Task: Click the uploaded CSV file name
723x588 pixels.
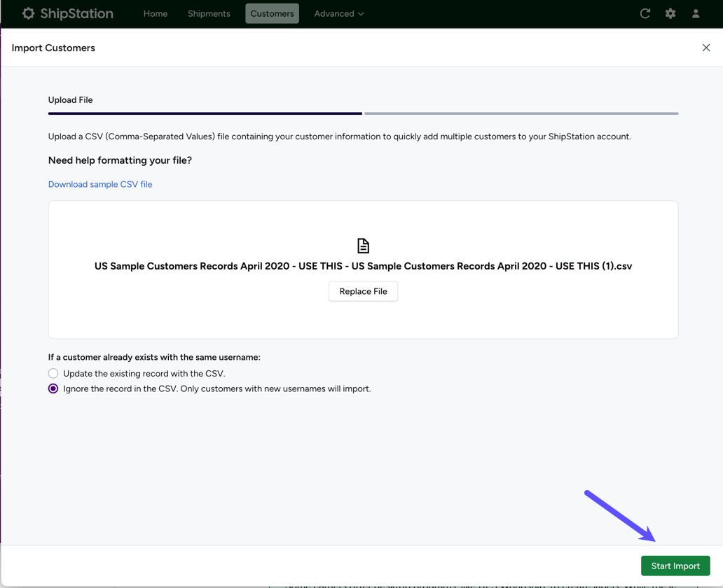Action: pos(364,266)
